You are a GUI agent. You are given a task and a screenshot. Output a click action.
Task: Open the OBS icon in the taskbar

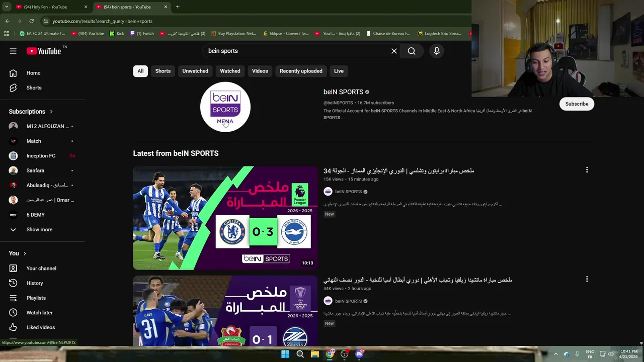pyautogui.click(x=345, y=354)
